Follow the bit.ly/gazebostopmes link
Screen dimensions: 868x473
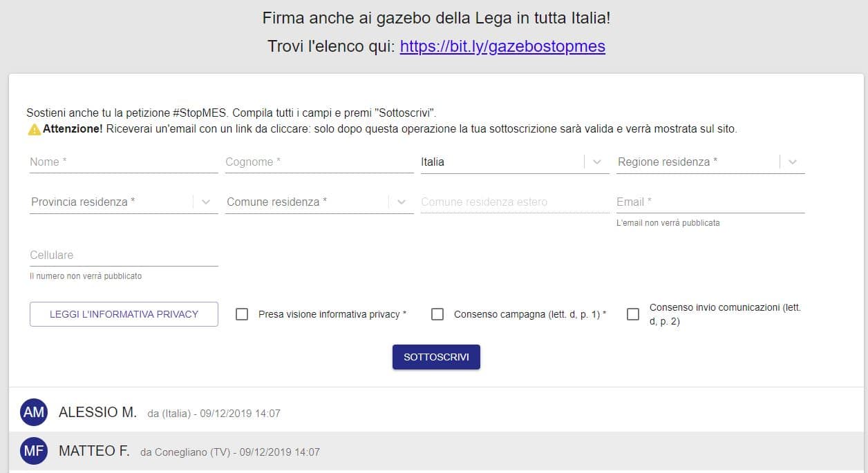502,46
